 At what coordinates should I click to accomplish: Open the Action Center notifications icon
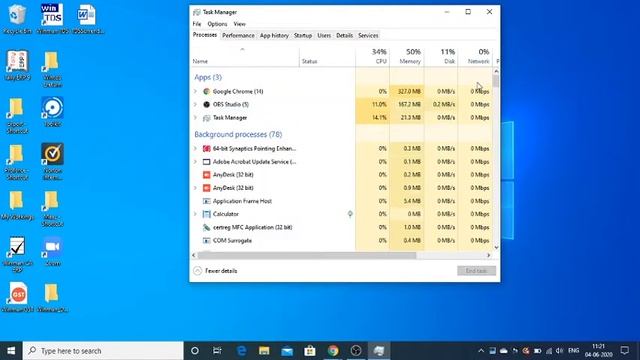point(624,350)
